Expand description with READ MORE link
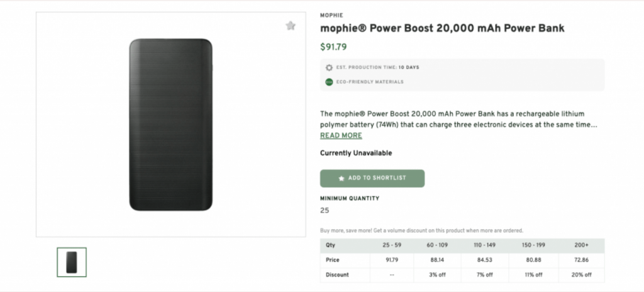The height and width of the screenshot is (292, 644). pyautogui.click(x=341, y=135)
